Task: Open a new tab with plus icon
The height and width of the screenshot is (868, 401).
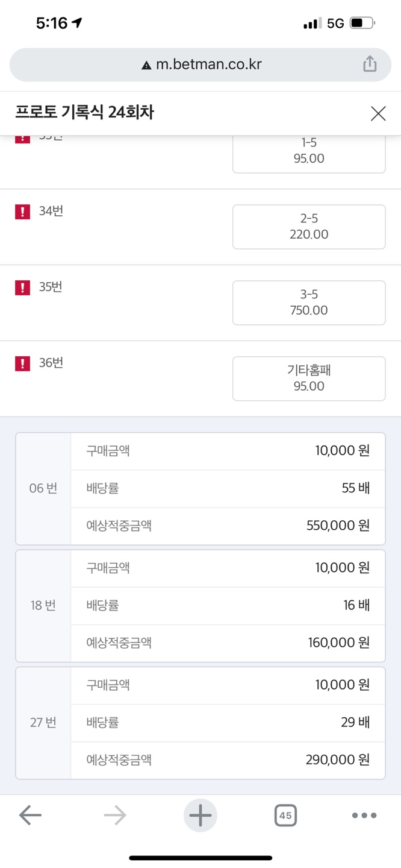Action: [200, 816]
